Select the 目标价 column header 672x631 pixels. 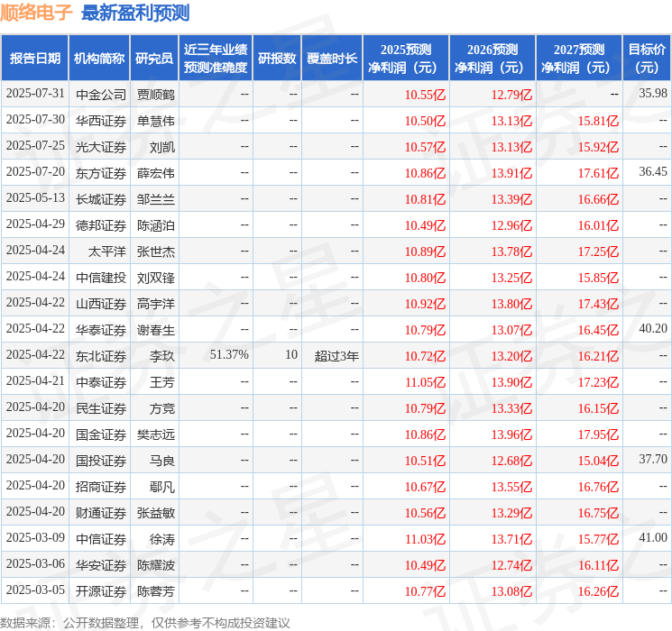(x=647, y=58)
